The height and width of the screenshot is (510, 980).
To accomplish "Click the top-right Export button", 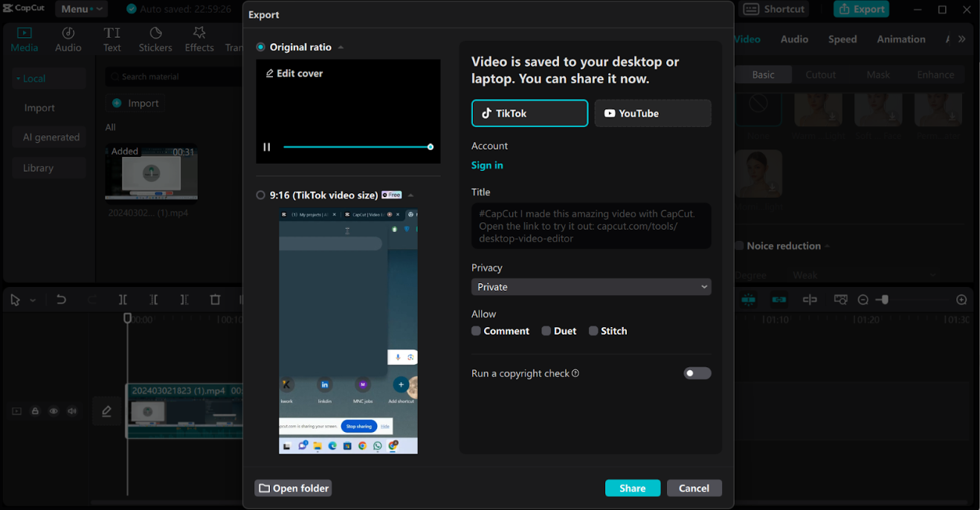I will (x=861, y=9).
